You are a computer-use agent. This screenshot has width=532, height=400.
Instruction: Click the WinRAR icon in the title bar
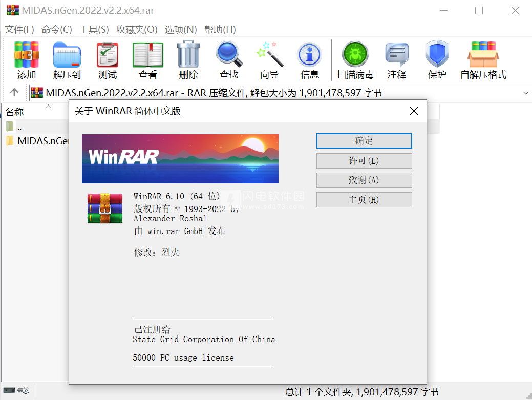(x=13, y=10)
